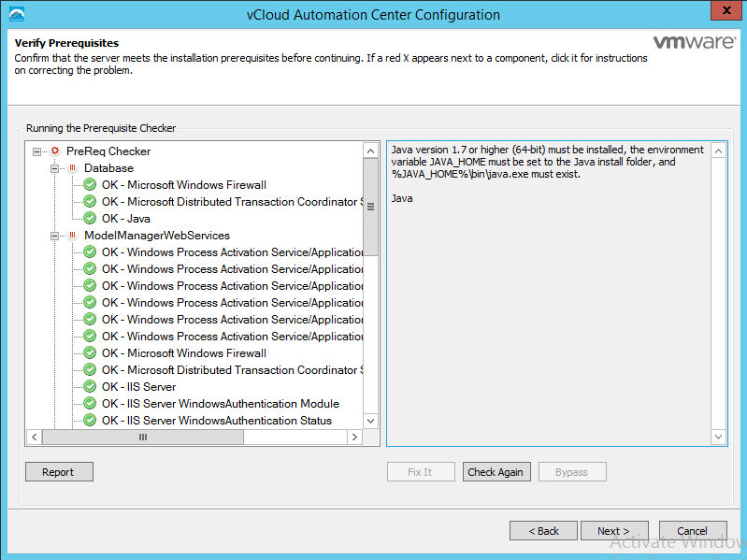Viewport: 747px width, 560px height.
Task: Click the PreReq Checker gear icon
Action: click(54, 151)
